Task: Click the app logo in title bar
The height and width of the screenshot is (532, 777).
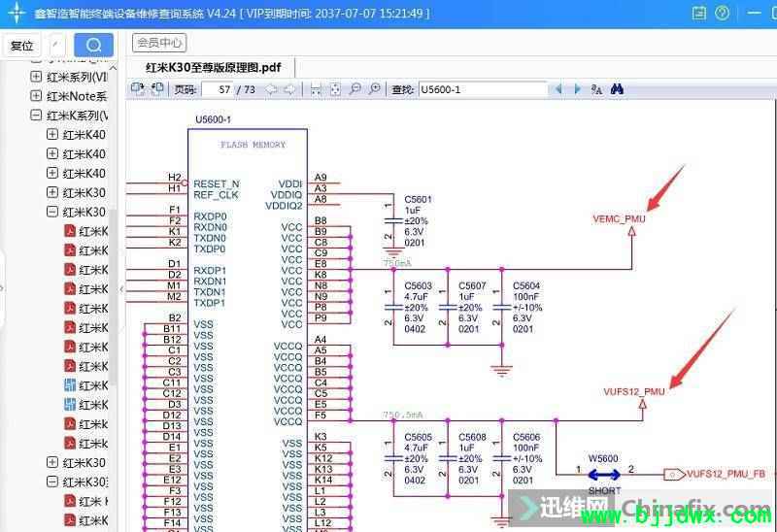Action: tap(16, 13)
